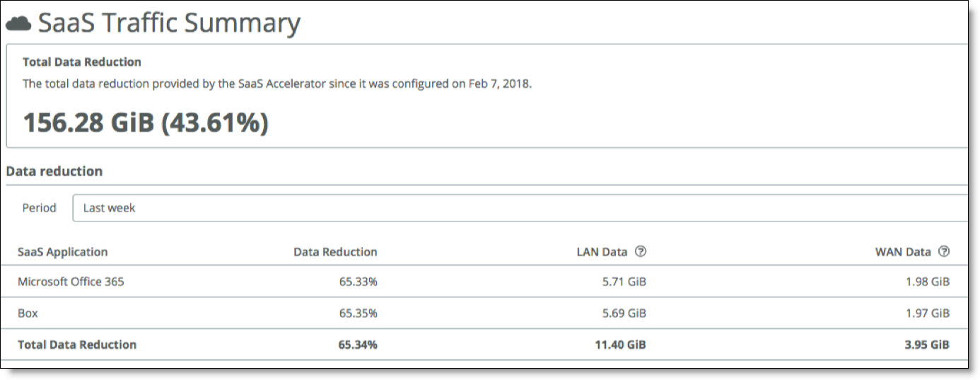Click the LAN Data help question-mark icon
This screenshot has height=380, width=980.
(641, 251)
